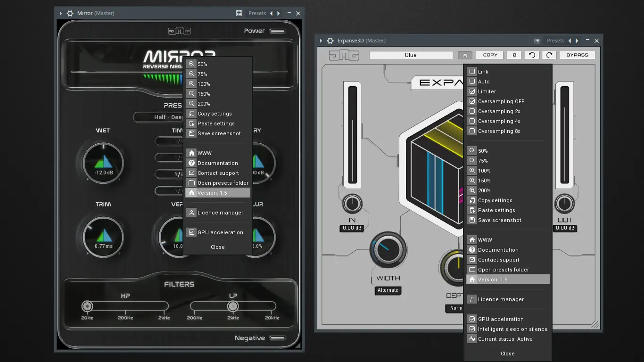Viewport: 644px width, 362px height.
Task: Toggle Oversampling OFF checkbox
Action: 472,101
